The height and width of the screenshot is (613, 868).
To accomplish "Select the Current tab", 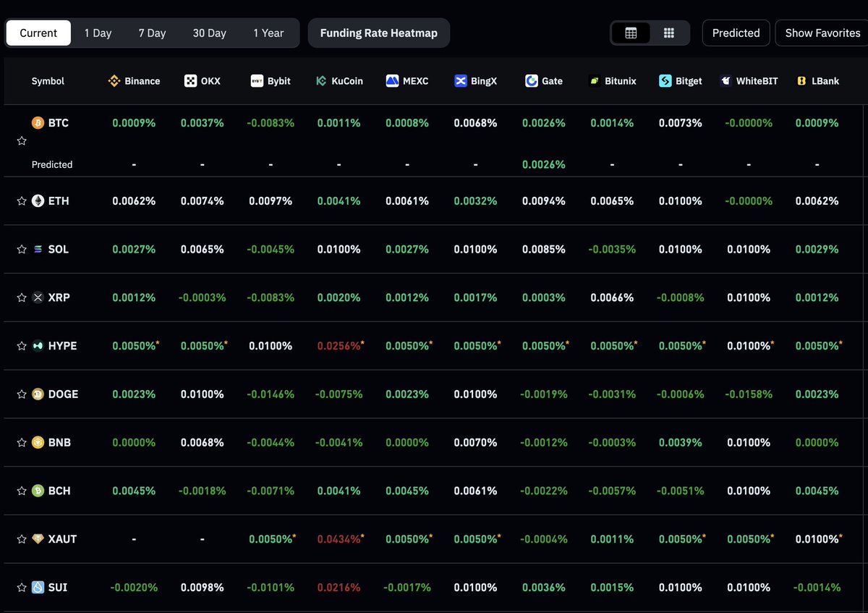I will (x=38, y=33).
